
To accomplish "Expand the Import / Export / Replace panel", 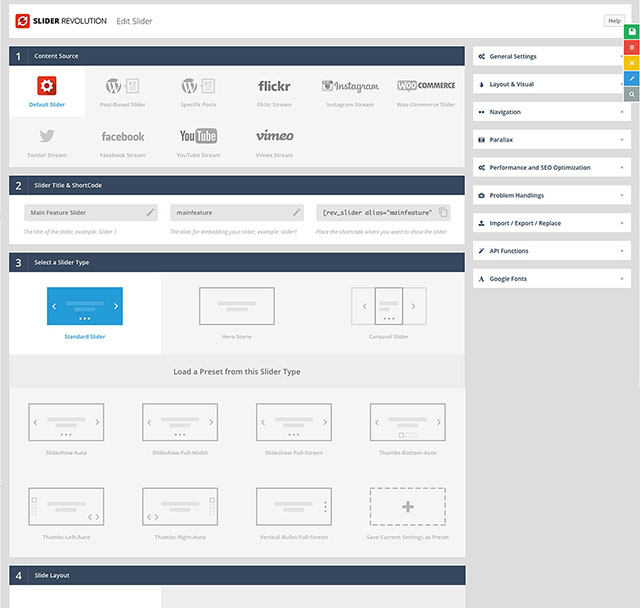I will pos(551,223).
